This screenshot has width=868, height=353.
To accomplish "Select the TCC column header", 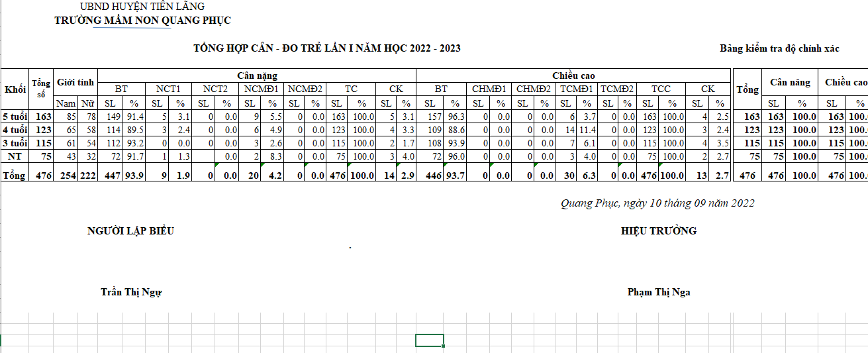I will [x=660, y=89].
